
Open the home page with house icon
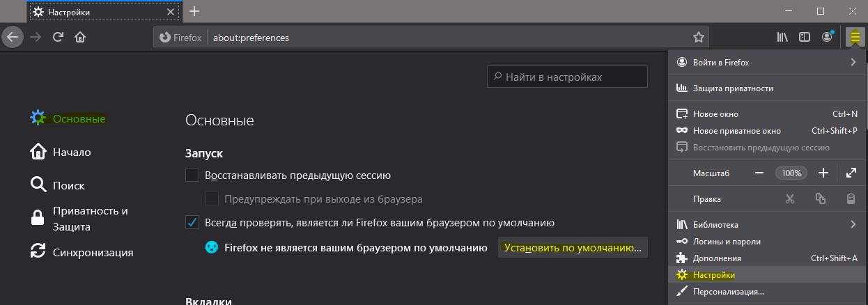(x=80, y=37)
